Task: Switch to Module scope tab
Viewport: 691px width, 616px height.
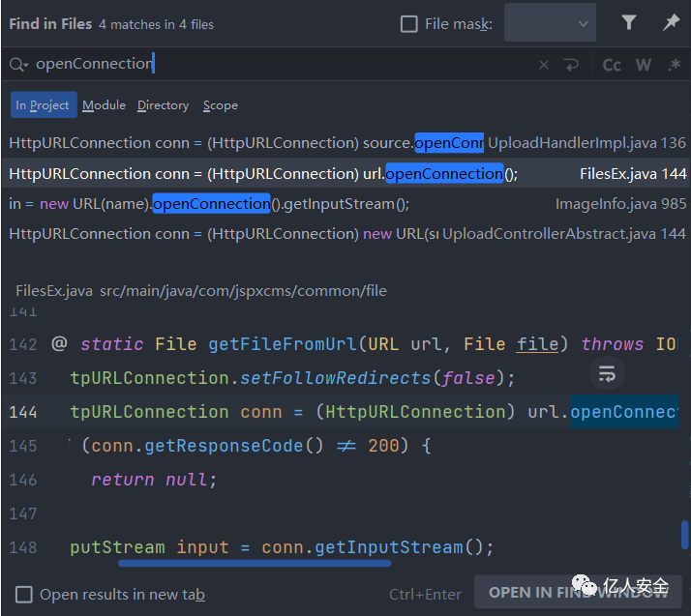Action: click(104, 105)
